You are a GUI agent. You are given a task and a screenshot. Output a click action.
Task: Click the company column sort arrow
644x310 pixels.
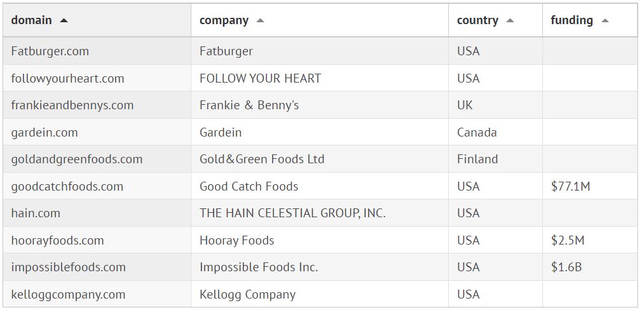260,20
